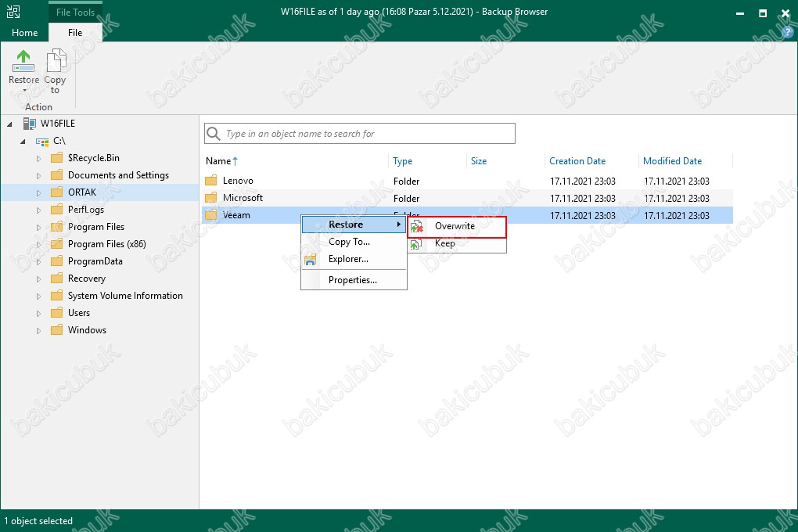Click the Copy to ribbon icon

click(x=56, y=60)
